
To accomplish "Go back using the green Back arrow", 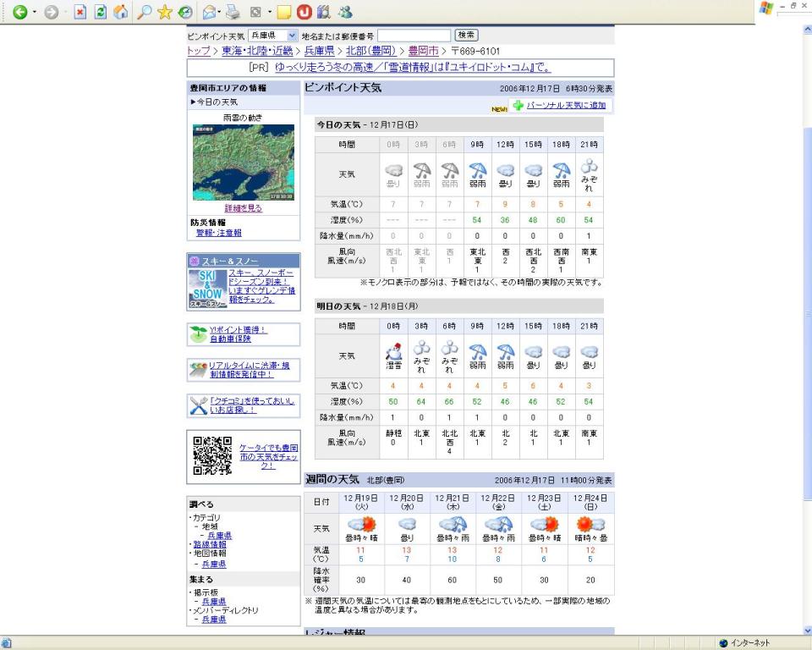I will pyautogui.click(x=19, y=12).
